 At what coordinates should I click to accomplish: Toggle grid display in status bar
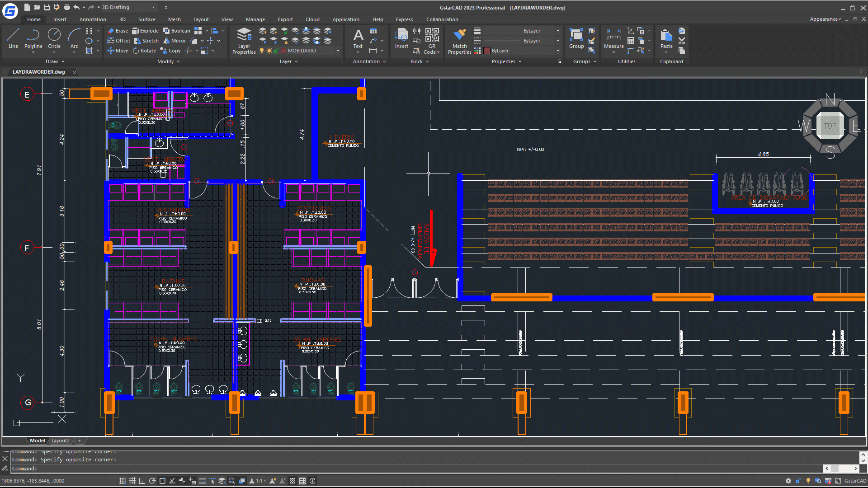click(x=132, y=481)
